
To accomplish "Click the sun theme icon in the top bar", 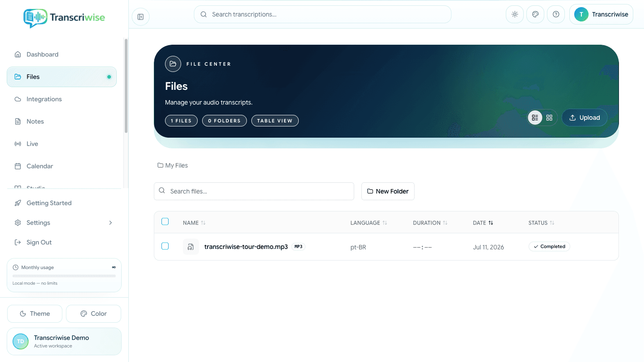I will pos(515,14).
